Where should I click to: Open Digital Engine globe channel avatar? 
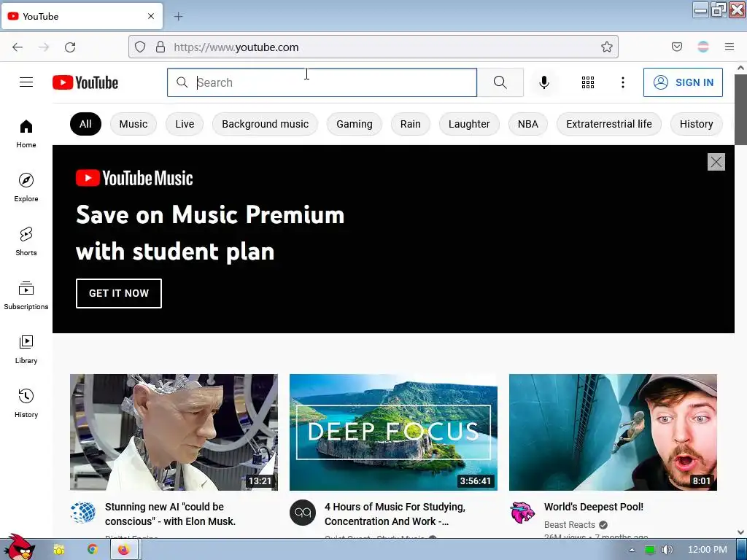(83, 513)
